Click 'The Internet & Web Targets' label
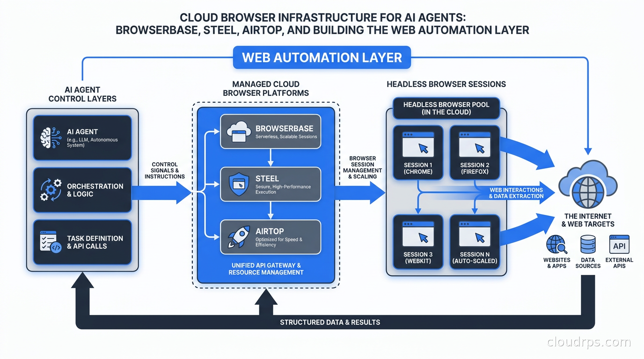 [588, 220]
